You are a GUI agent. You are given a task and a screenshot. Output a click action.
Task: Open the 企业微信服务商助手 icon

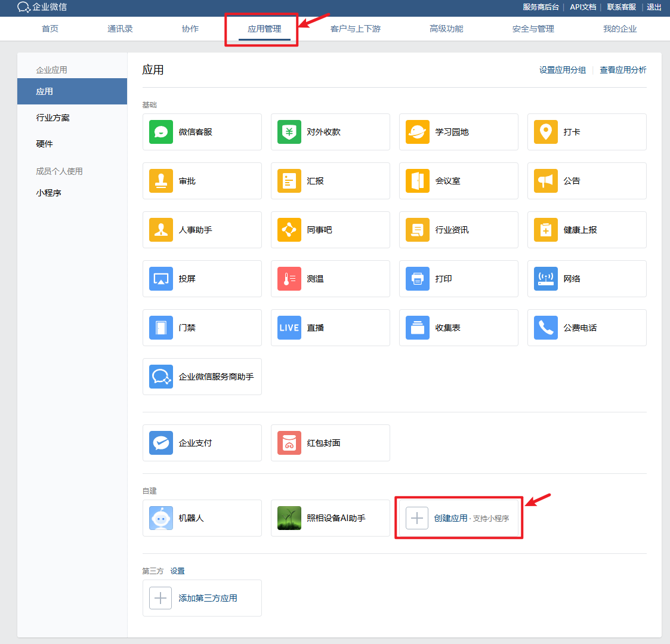160,377
